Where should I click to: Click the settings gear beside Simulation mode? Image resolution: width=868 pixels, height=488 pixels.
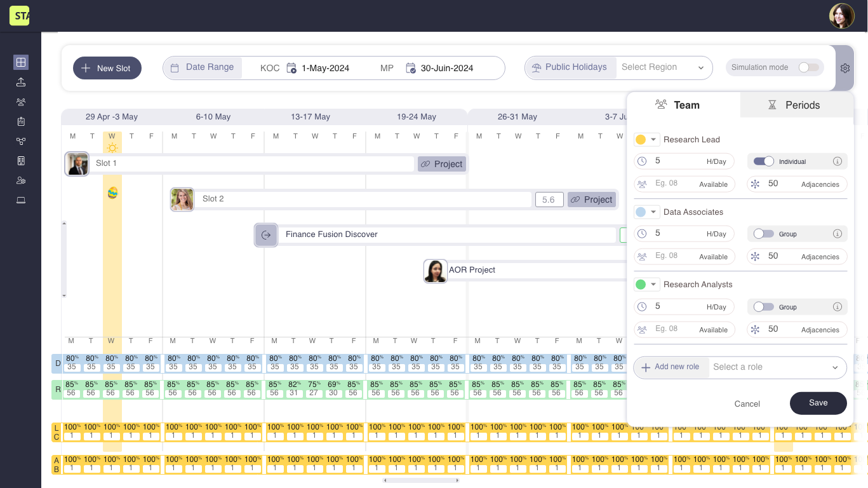(x=845, y=68)
